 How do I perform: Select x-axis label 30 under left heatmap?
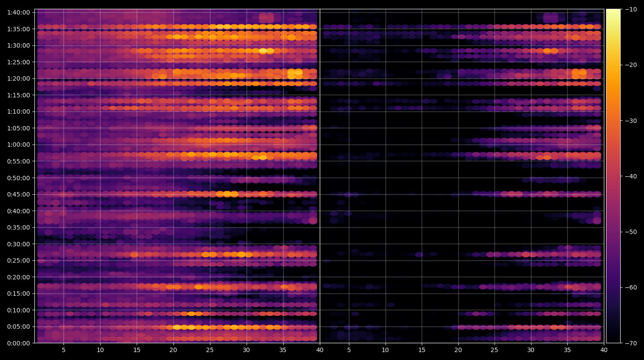coord(246,350)
